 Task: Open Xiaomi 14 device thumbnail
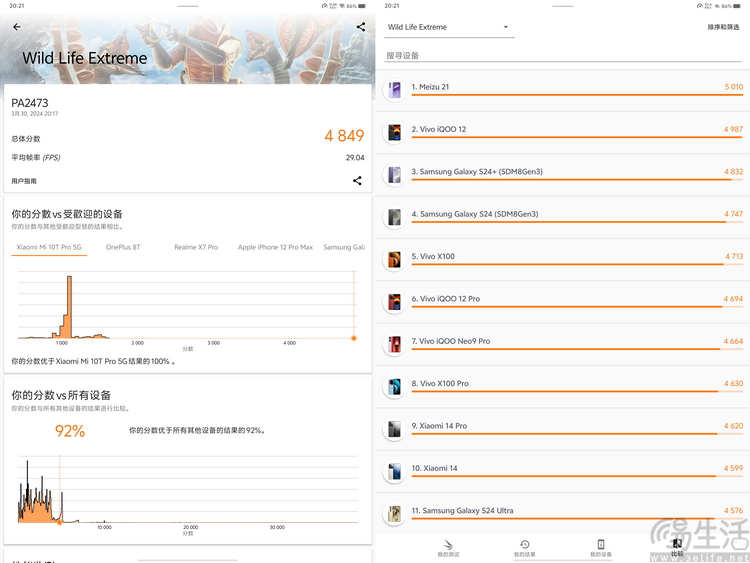coord(394,471)
